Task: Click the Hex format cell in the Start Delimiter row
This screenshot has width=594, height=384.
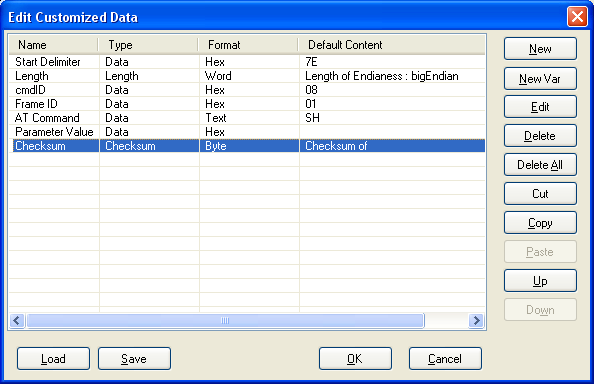Action: click(249, 62)
